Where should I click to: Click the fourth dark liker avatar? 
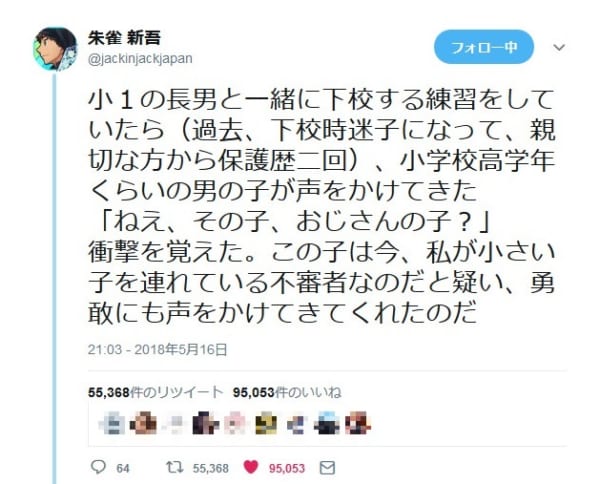pos(205,423)
